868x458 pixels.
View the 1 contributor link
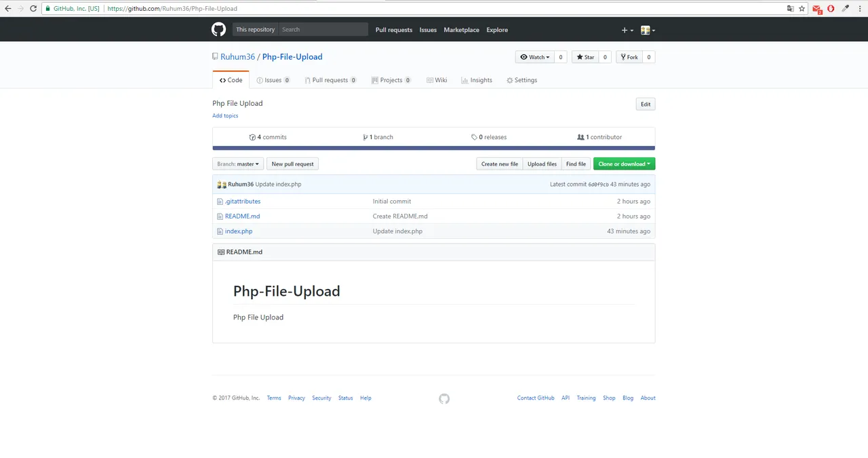click(599, 137)
